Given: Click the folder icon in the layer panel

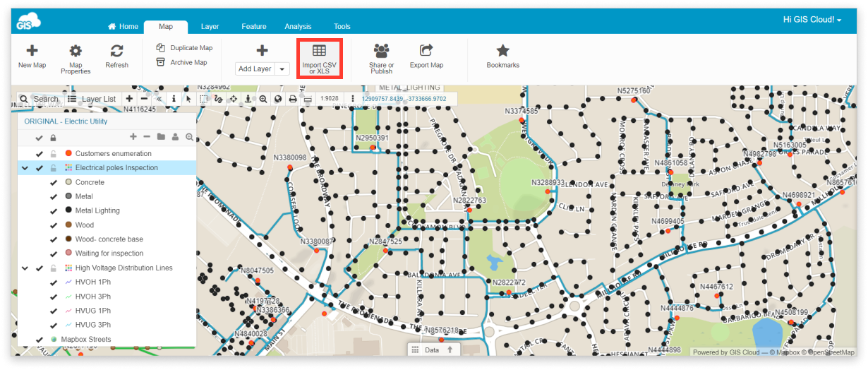Looking at the screenshot, I should click(161, 137).
